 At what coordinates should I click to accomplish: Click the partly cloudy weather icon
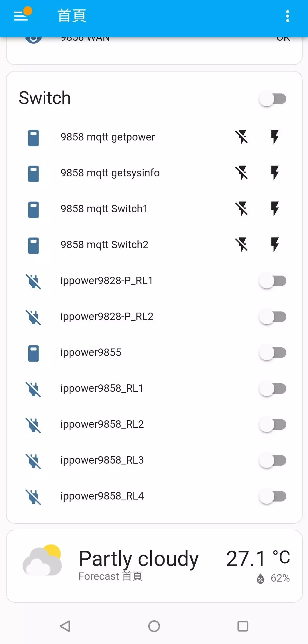point(43,560)
